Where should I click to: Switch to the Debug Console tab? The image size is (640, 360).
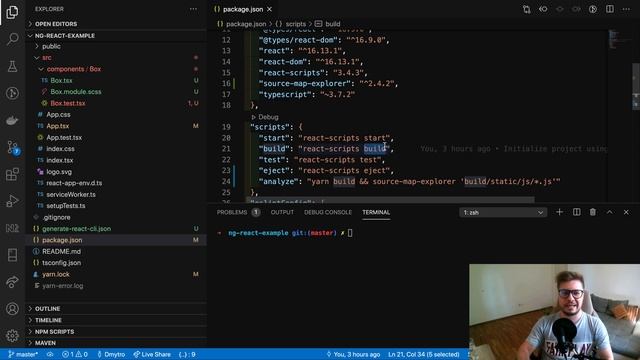click(328, 212)
